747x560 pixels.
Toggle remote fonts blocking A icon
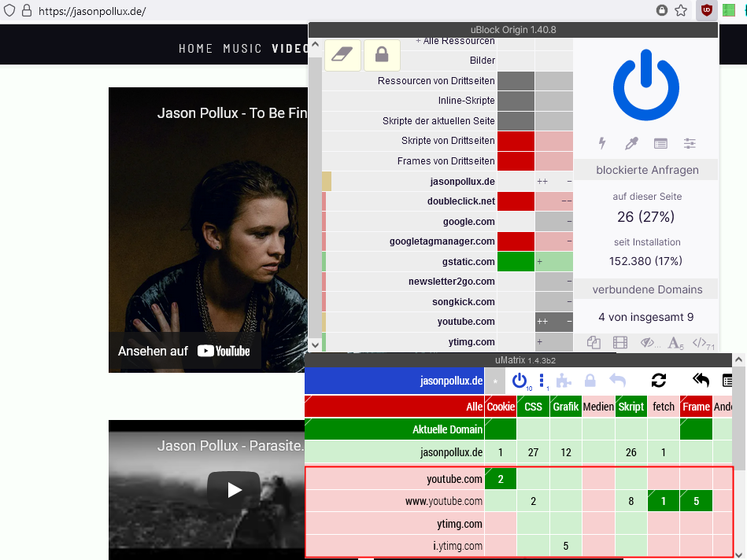[x=675, y=342]
